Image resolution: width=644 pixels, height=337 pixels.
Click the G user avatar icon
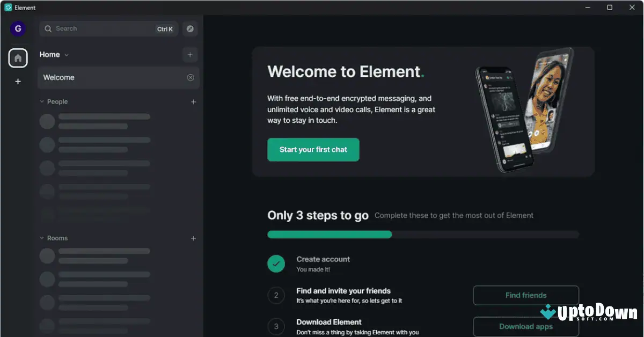18,28
